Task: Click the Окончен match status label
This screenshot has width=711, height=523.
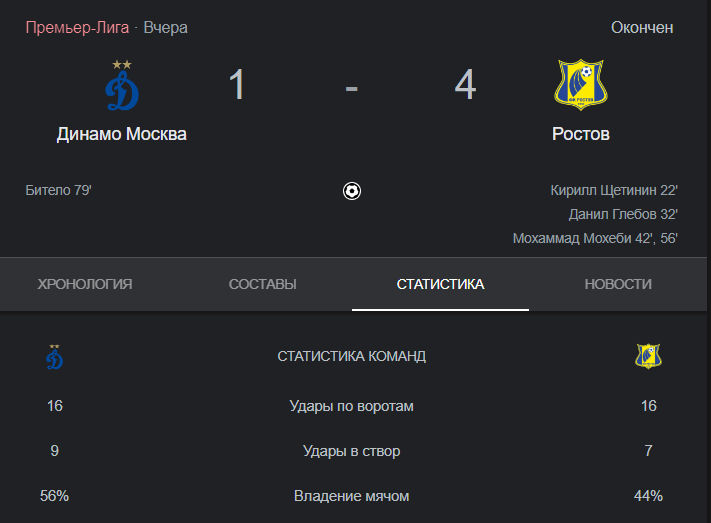Action: [642, 28]
